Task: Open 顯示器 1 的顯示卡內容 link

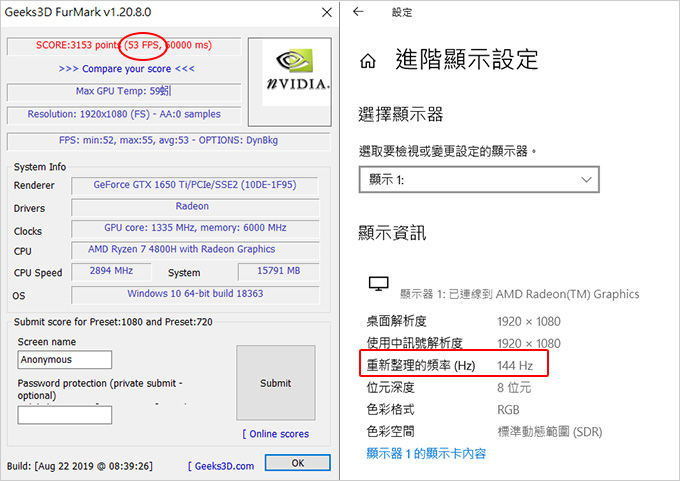Action: (426, 454)
